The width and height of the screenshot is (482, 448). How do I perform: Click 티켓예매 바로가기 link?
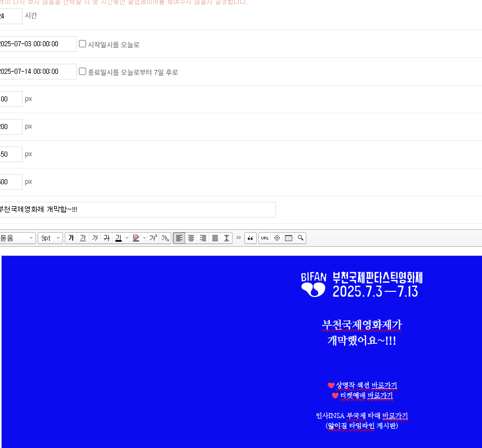[x=366, y=396]
